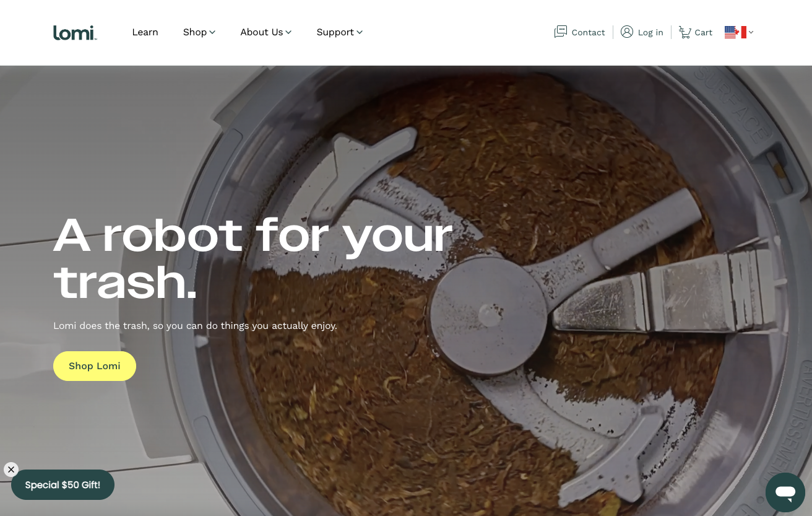Click the Log in user icon

click(x=627, y=32)
